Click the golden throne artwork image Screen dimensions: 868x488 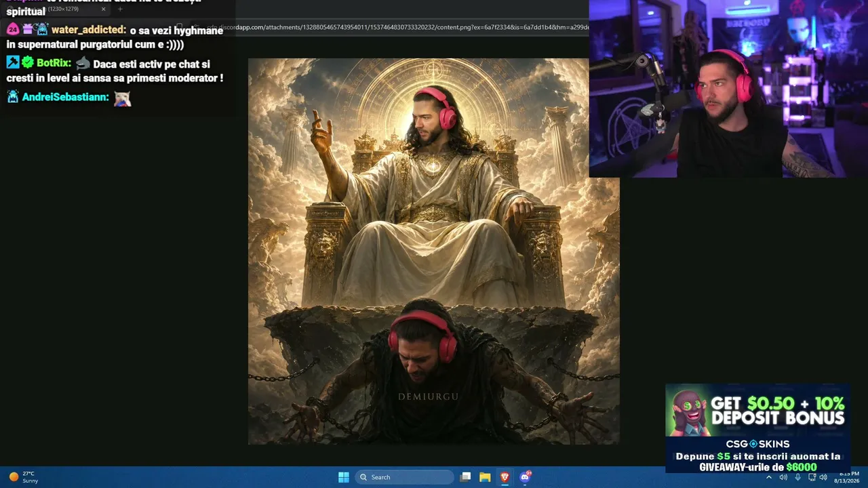433,251
